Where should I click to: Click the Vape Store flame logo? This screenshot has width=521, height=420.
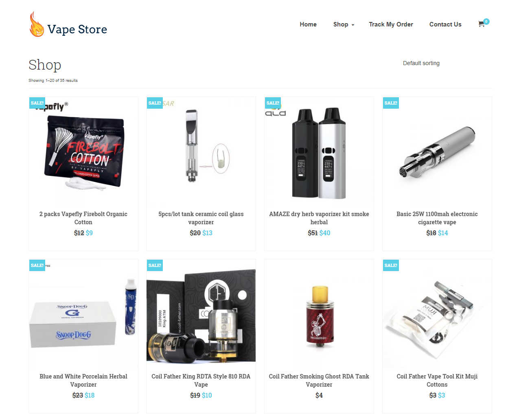coord(37,24)
